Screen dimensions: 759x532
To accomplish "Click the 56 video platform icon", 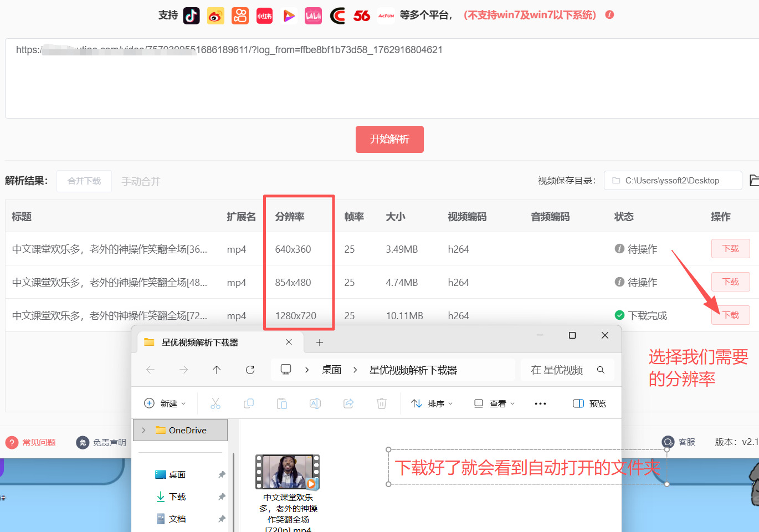I will 362,16.
